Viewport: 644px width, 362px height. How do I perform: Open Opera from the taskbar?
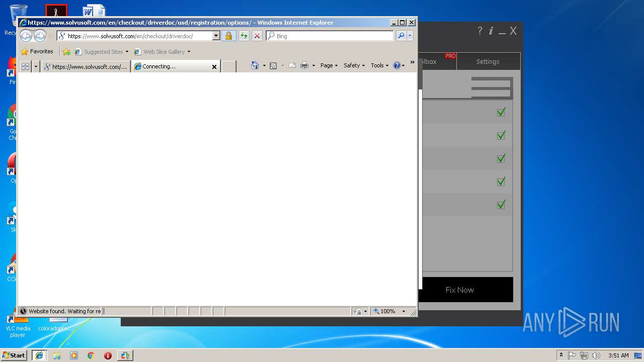click(108, 355)
